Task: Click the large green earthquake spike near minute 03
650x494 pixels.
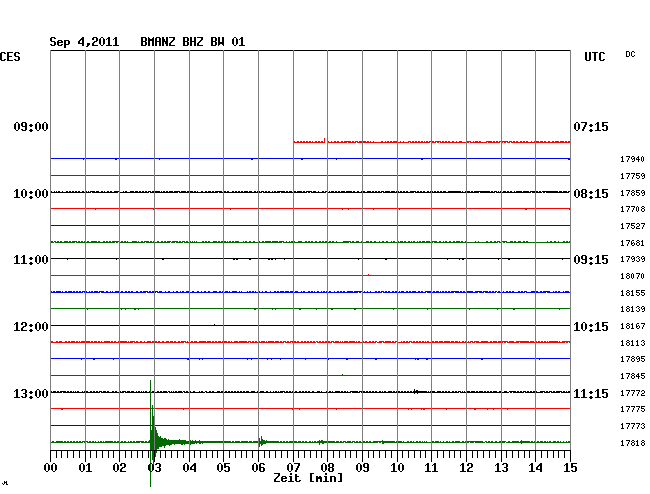Action: coord(153,433)
